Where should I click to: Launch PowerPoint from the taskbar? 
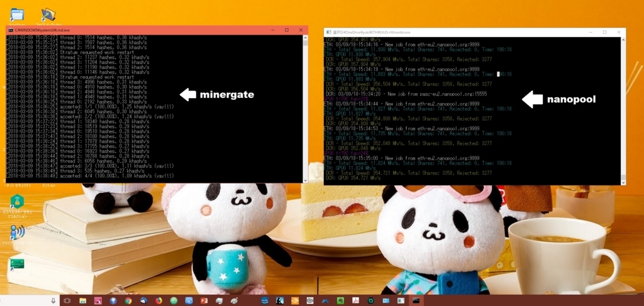(204, 301)
